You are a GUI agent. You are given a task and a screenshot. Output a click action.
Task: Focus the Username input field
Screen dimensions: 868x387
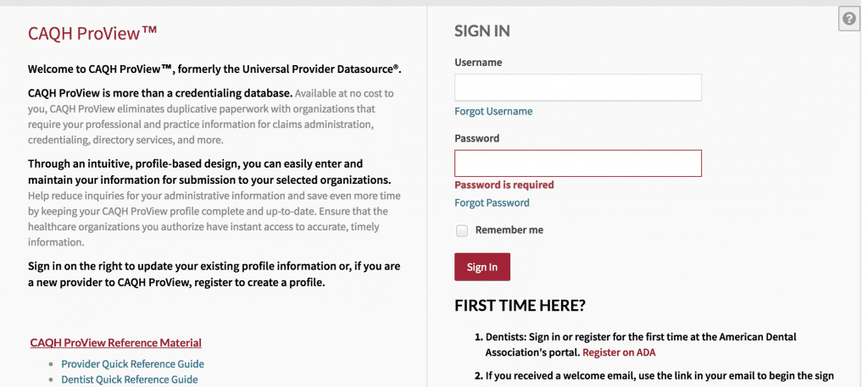coord(578,87)
